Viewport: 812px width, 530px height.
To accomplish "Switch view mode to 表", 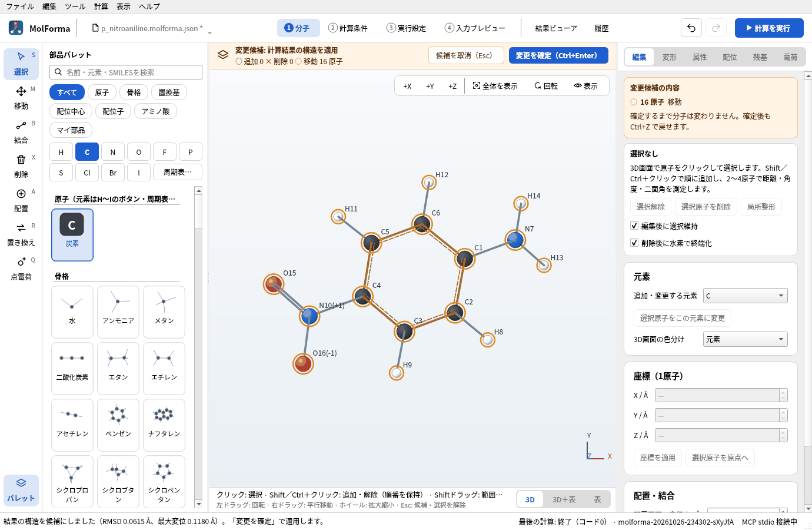I will pyautogui.click(x=597, y=499).
